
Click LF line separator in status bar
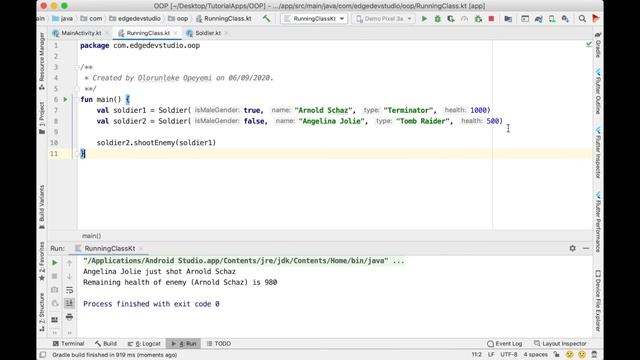point(491,355)
